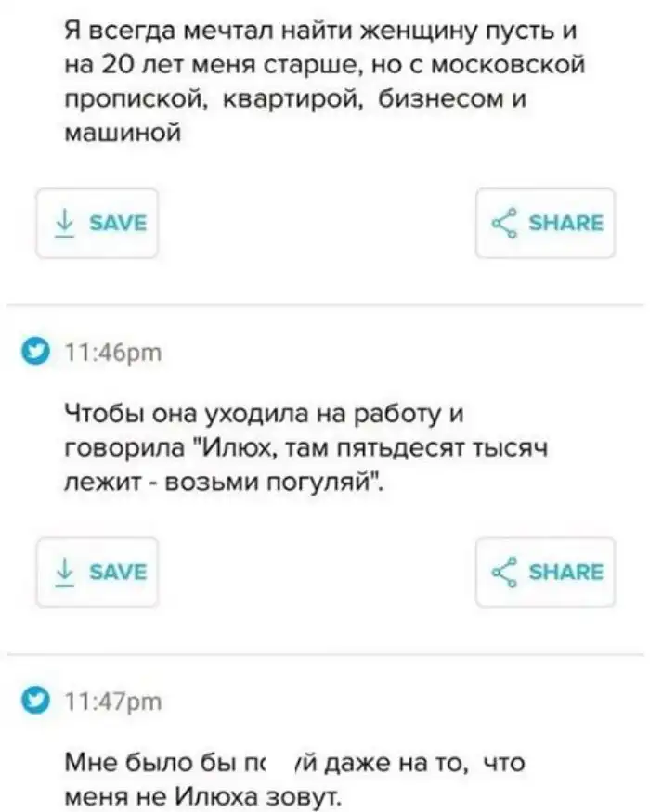The image size is (650, 812).
Task: Click the share icon under the first tweet
Action: [x=505, y=223]
